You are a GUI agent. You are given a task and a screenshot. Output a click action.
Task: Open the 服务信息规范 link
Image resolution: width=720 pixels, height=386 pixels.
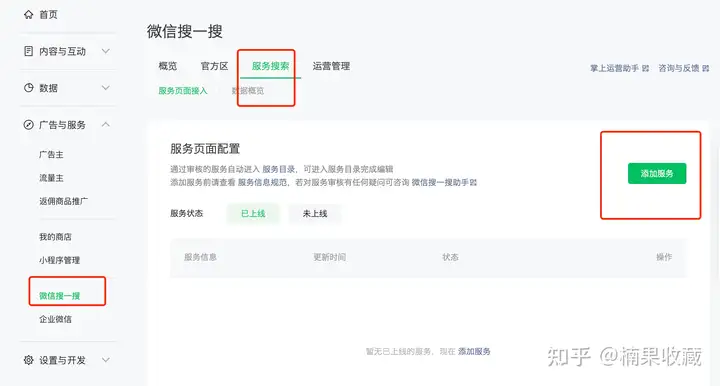(x=262, y=183)
